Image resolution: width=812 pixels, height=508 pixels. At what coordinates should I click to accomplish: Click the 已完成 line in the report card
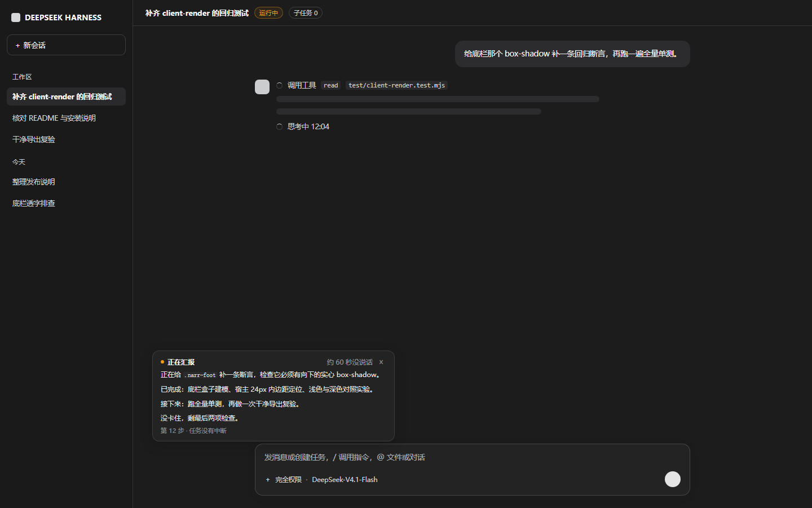pos(268,389)
